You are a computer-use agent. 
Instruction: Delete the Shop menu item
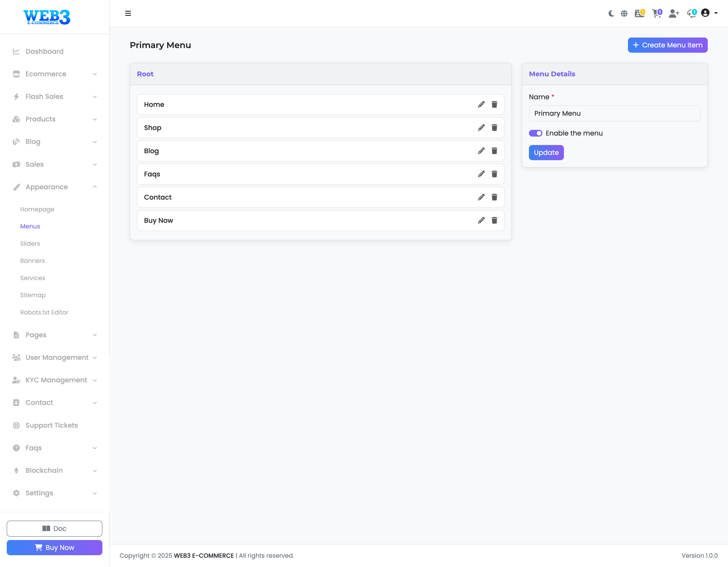(494, 128)
